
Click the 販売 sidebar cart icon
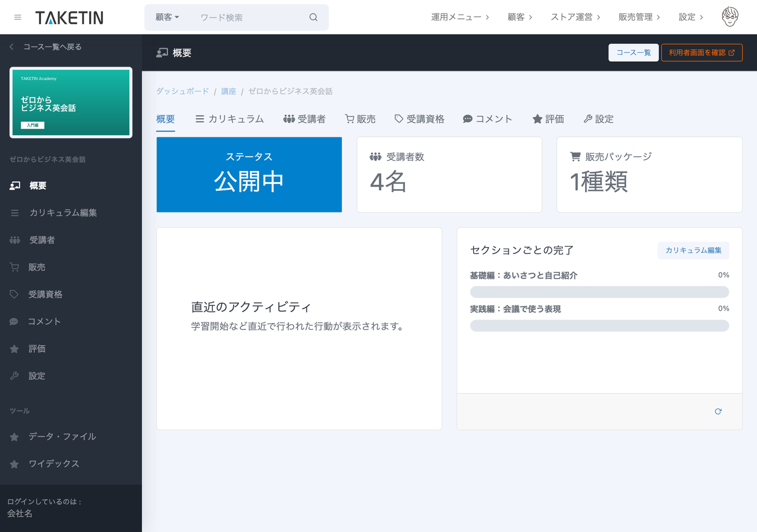(x=15, y=267)
